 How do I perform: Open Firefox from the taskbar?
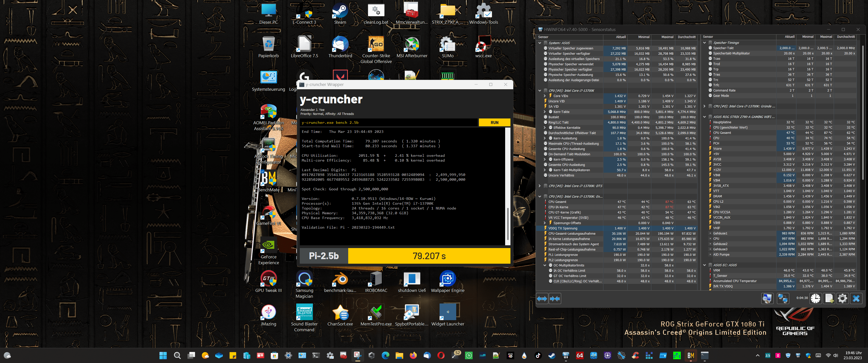pyautogui.click(x=413, y=355)
